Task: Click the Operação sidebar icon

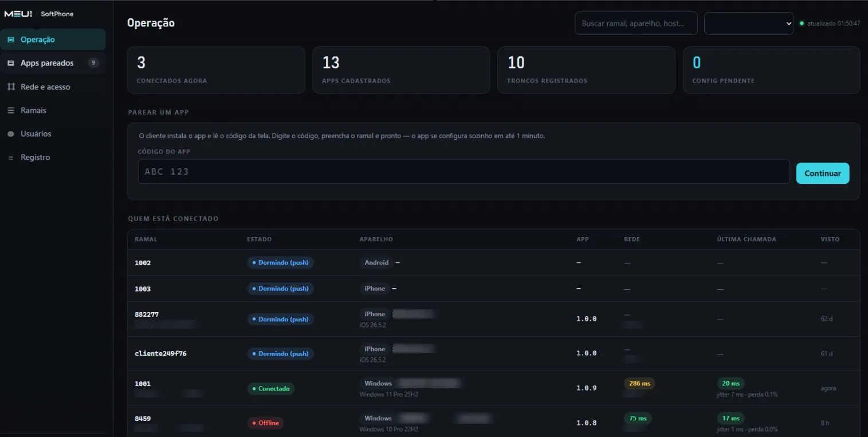Action: point(11,40)
